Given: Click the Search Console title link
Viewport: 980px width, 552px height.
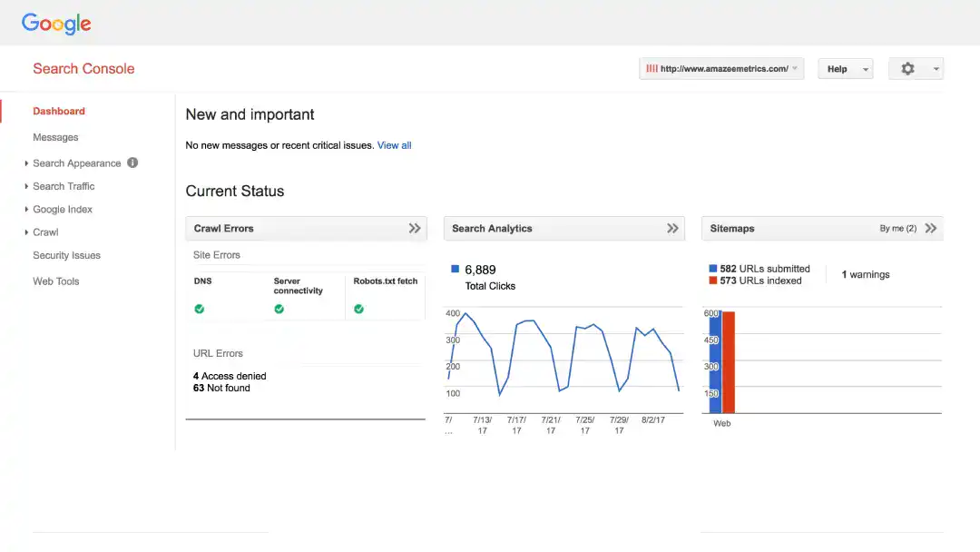Looking at the screenshot, I should coord(83,69).
